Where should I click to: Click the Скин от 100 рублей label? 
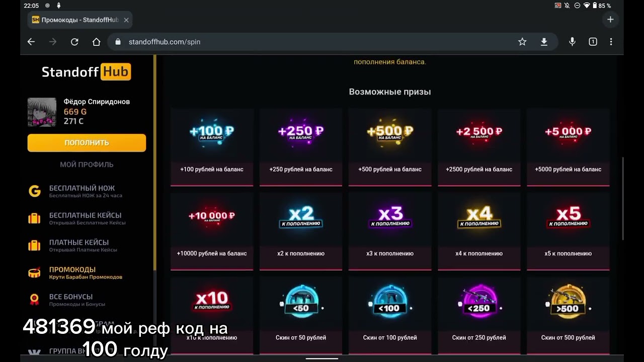(x=390, y=337)
